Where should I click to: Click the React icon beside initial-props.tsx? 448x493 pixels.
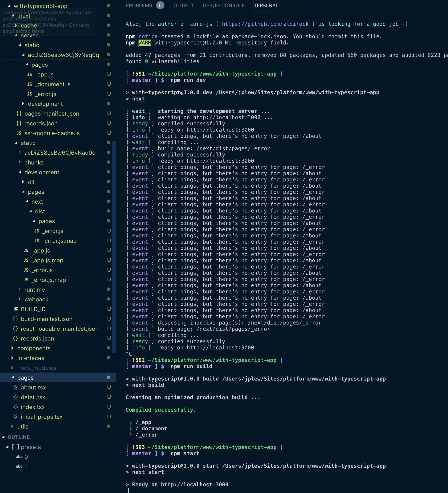[x=15, y=417]
